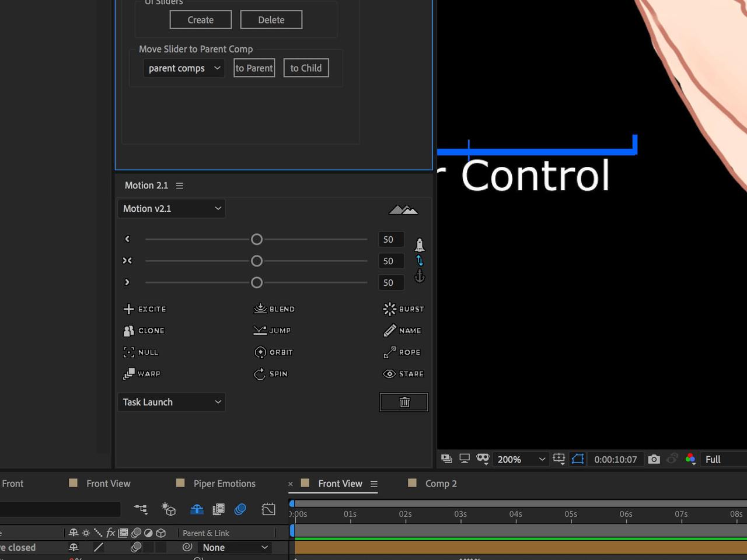Click the anchor icon beside sliders
This screenshot has width=747, height=560.
point(420,276)
